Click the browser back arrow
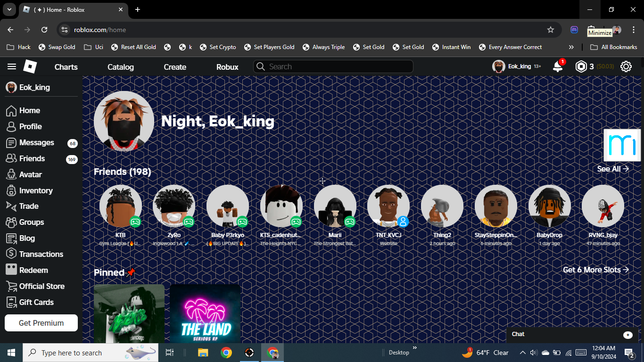The image size is (644, 362). pos(10,30)
